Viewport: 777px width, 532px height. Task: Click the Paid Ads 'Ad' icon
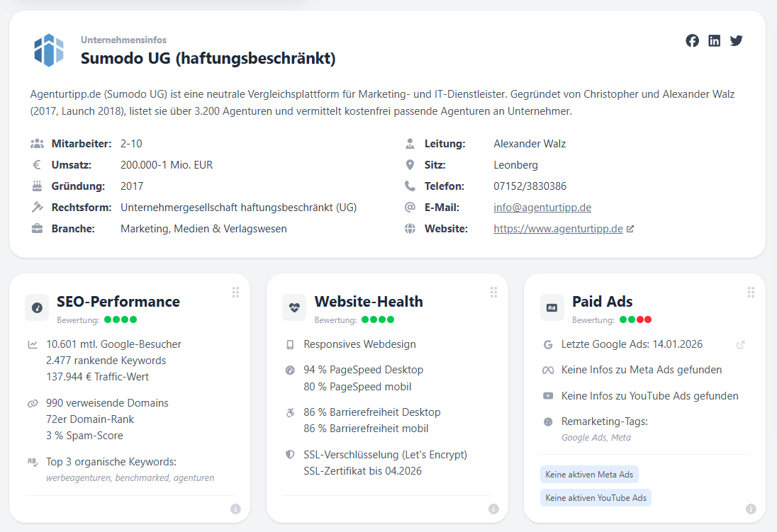[552, 307]
